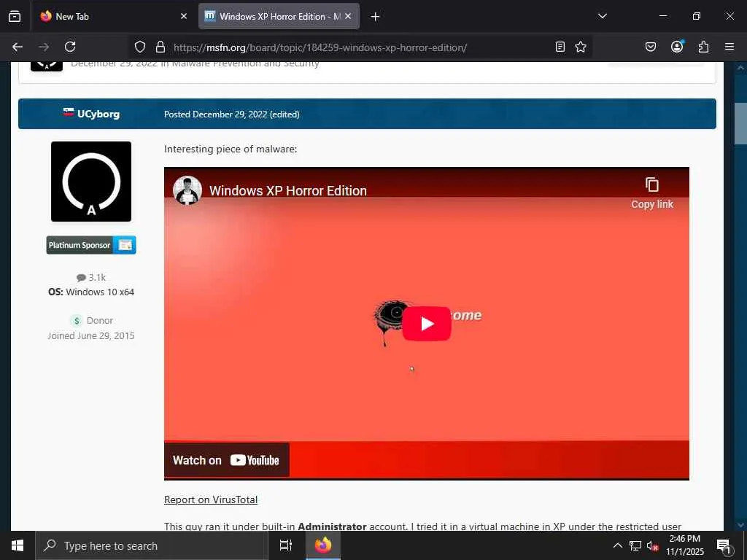Open the notification center icon
747x560 pixels.
[x=724, y=545]
